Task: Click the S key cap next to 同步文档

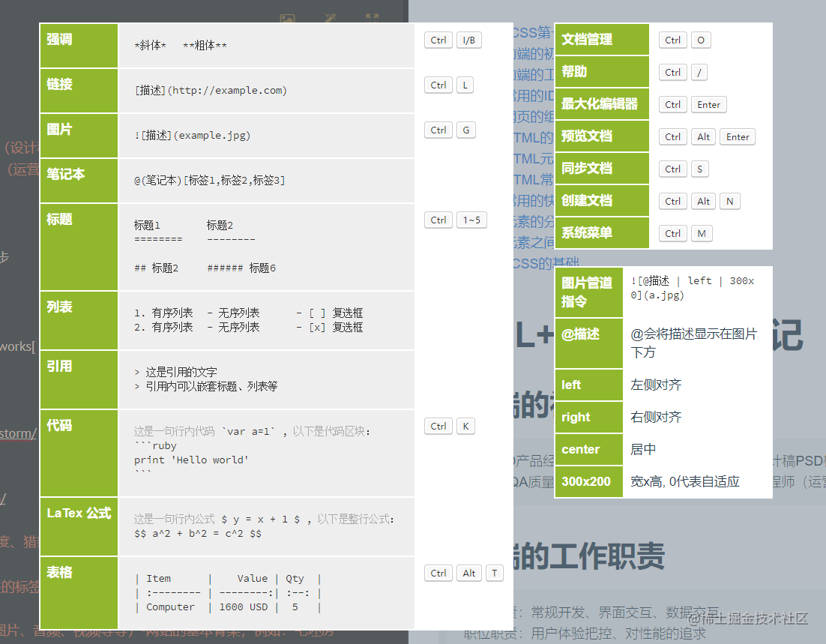Action: (x=699, y=169)
